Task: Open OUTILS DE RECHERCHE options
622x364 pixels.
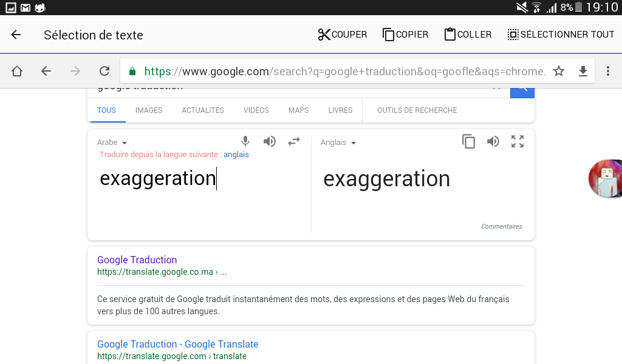Action: click(417, 110)
